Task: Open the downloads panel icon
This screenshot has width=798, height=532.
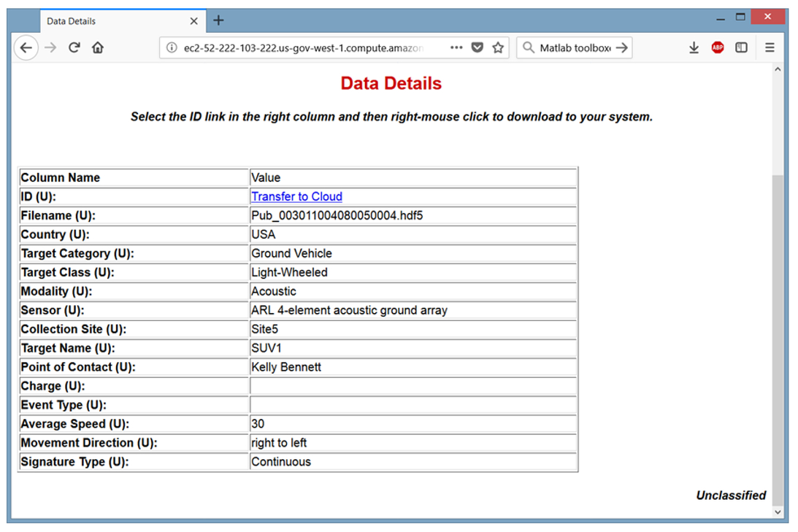Action: tap(694, 48)
